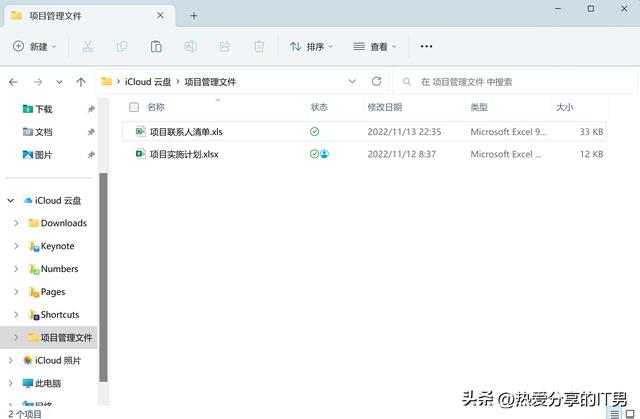The height and width of the screenshot is (419, 640).
Task: Click the sync status checkmark of 项目联系人清单.xls
Action: tap(315, 131)
